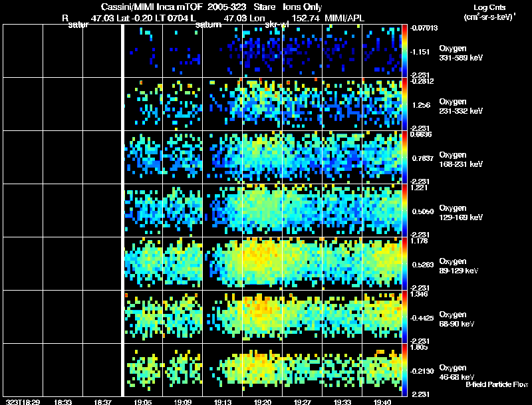
Task: Click the 1.346 color scale value
Action: pyautogui.click(x=419, y=294)
